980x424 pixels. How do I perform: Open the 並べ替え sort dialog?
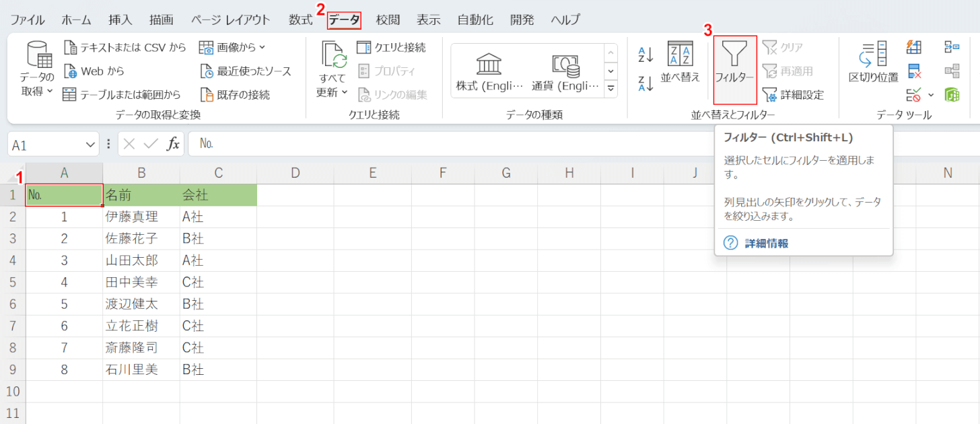(x=680, y=62)
